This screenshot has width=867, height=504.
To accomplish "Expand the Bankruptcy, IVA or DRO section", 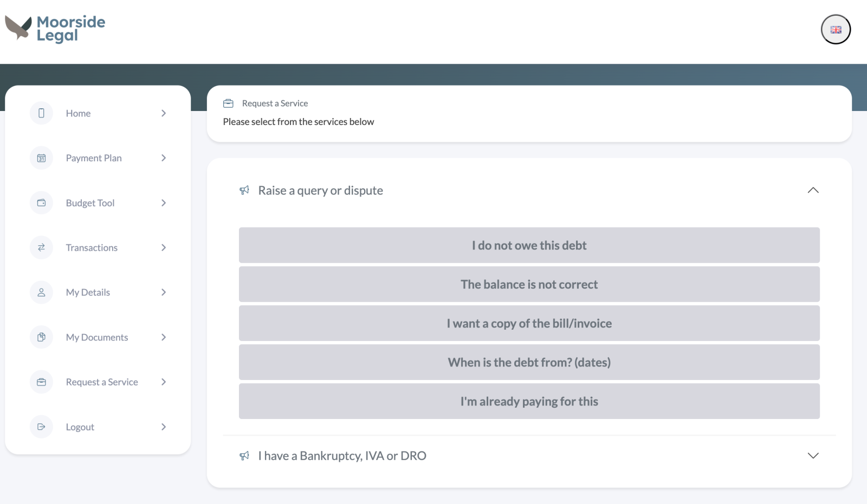I will tap(813, 456).
